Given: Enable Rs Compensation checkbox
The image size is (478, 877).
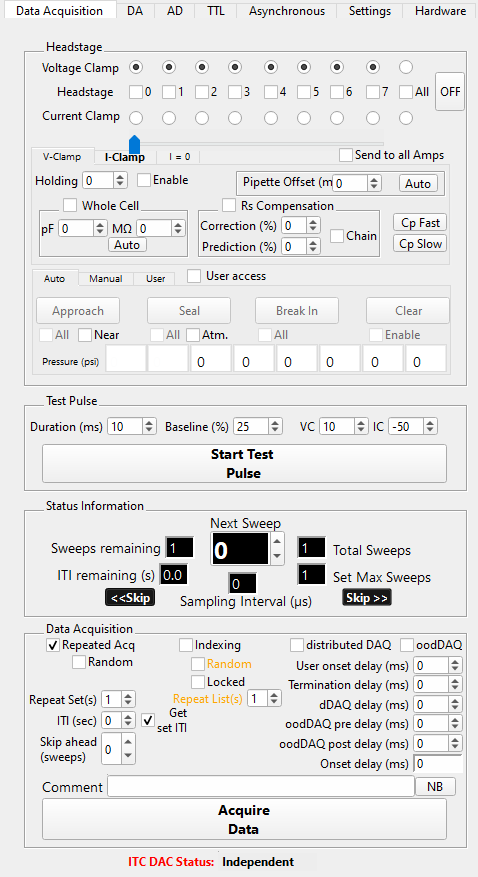Looking at the screenshot, I should coord(229,206).
